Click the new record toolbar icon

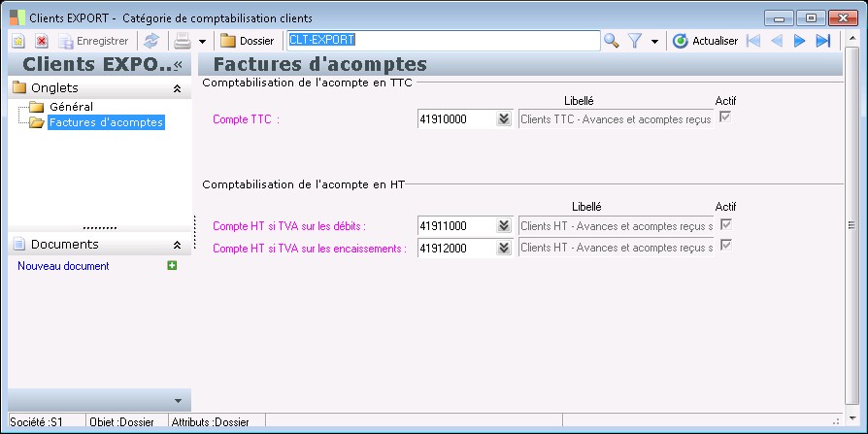(x=18, y=41)
